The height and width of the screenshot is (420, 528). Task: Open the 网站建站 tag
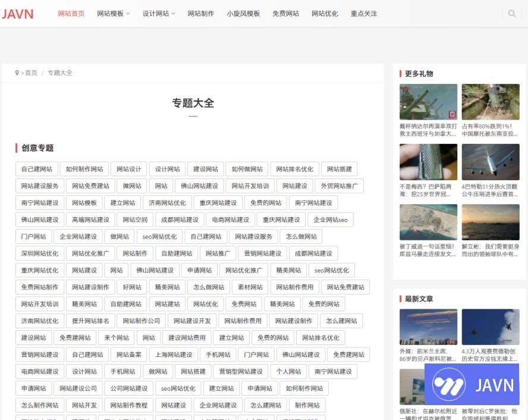tap(167, 304)
